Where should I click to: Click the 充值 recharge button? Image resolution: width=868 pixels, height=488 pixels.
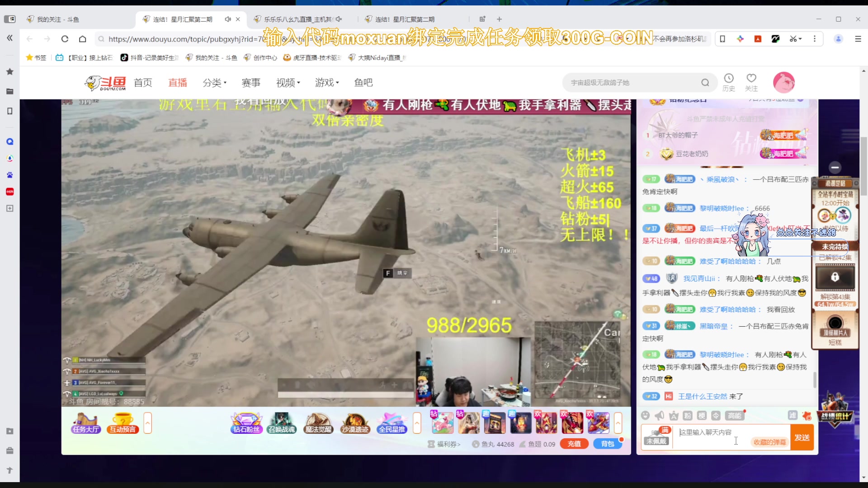pos(574,444)
